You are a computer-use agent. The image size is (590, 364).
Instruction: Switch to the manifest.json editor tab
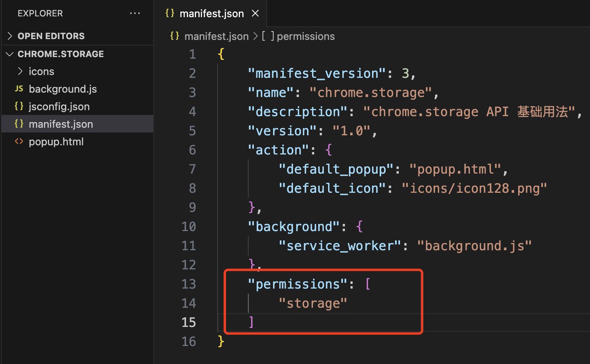[x=212, y=14]
